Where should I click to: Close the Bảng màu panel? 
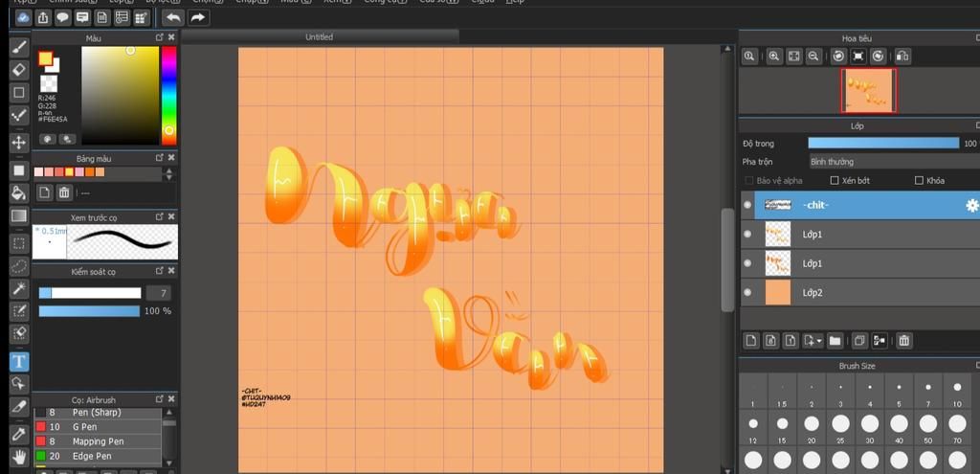(171, 158)
